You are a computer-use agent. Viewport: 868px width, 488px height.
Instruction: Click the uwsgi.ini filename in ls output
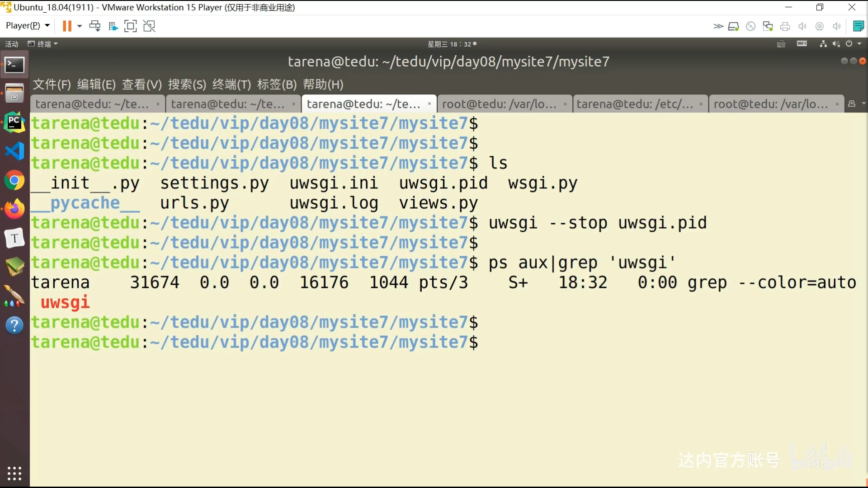pyautogui.click(x=334, y=183)
